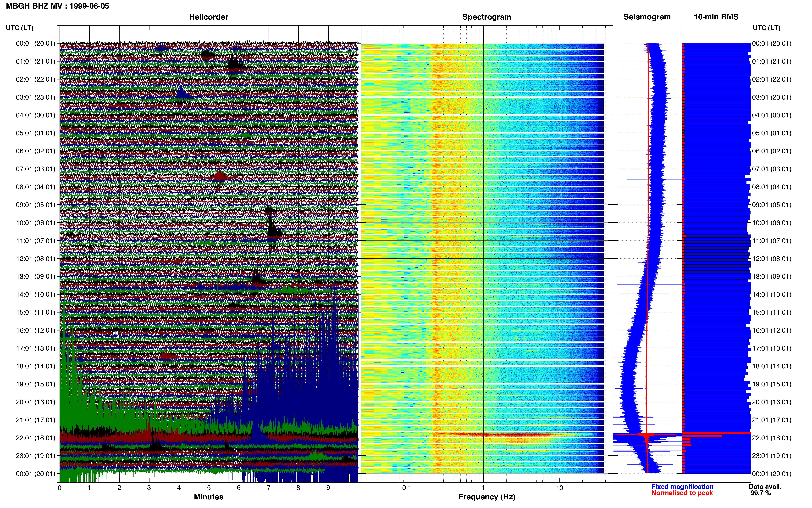Click left time label '13:01 (09:01)'
This screenshot has height=508, width=812.
pyautogui.click(x=36, y=277)
